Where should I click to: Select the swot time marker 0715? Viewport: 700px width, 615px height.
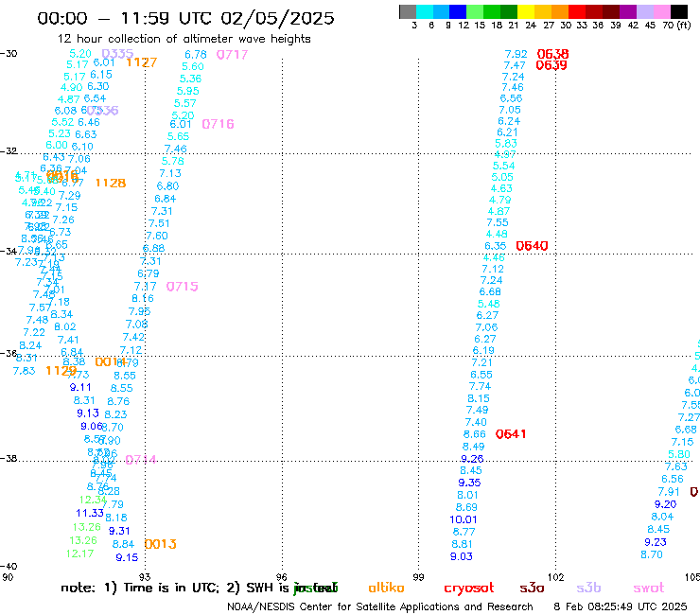[x=183, y=287]
